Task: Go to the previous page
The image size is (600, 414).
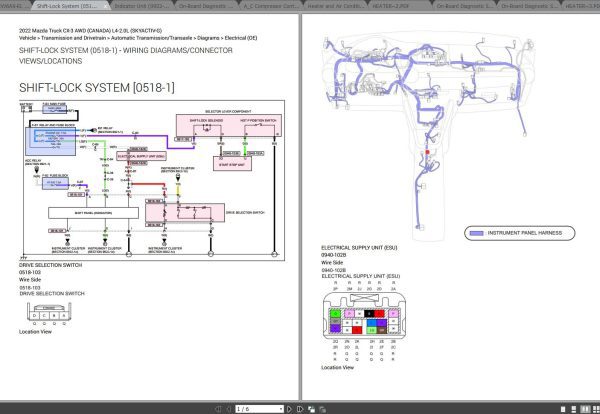Action: [x=229, y=409]
